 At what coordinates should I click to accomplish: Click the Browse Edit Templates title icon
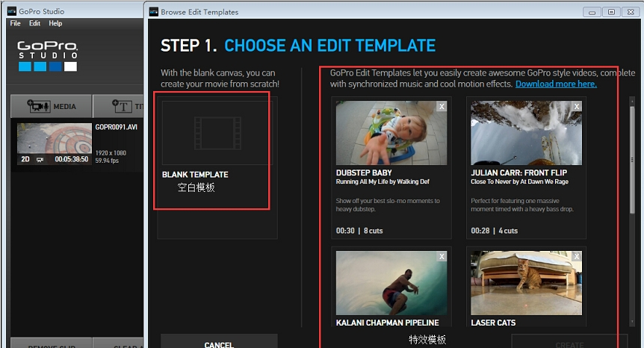click(x=154, y=12)
